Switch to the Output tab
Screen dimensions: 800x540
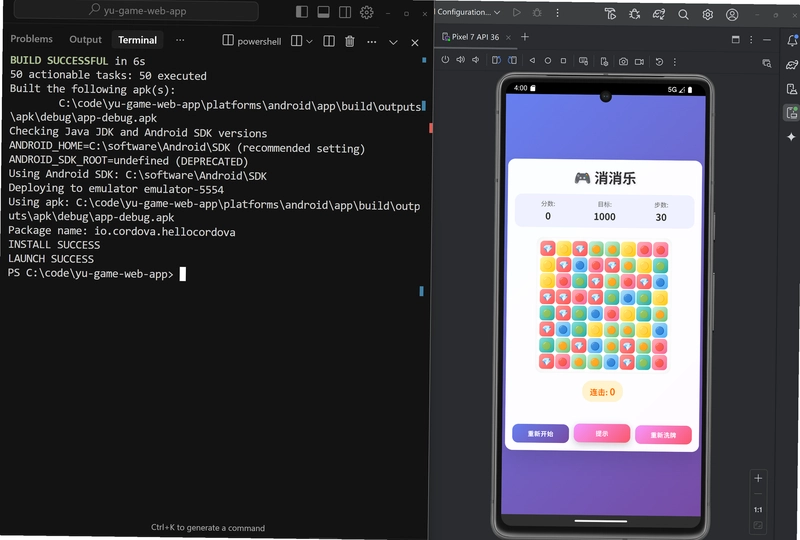[x=86, y=39]
